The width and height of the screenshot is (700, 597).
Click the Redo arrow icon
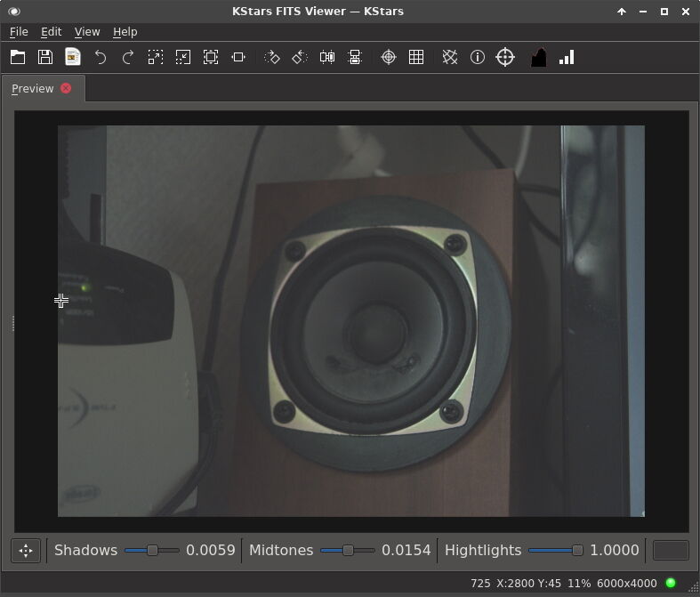(x=128, y=57)
